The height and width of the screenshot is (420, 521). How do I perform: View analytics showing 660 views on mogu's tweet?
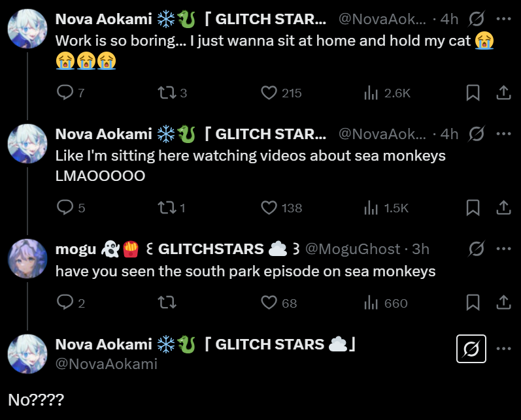click(x=371, y=302)
